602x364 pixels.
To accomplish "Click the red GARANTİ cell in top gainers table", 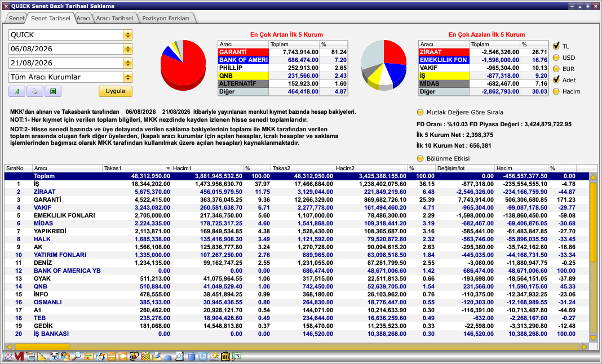I will click(244, 52).
